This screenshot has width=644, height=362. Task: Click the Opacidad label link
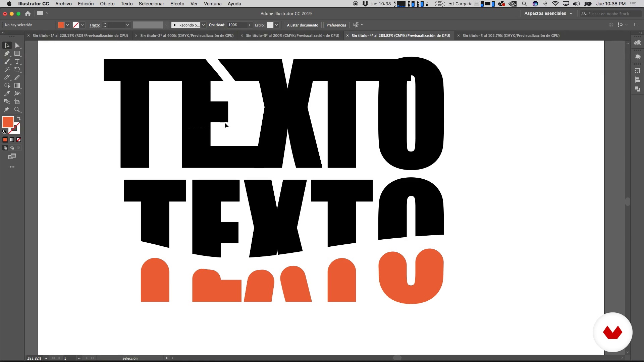tap(217, 25)
